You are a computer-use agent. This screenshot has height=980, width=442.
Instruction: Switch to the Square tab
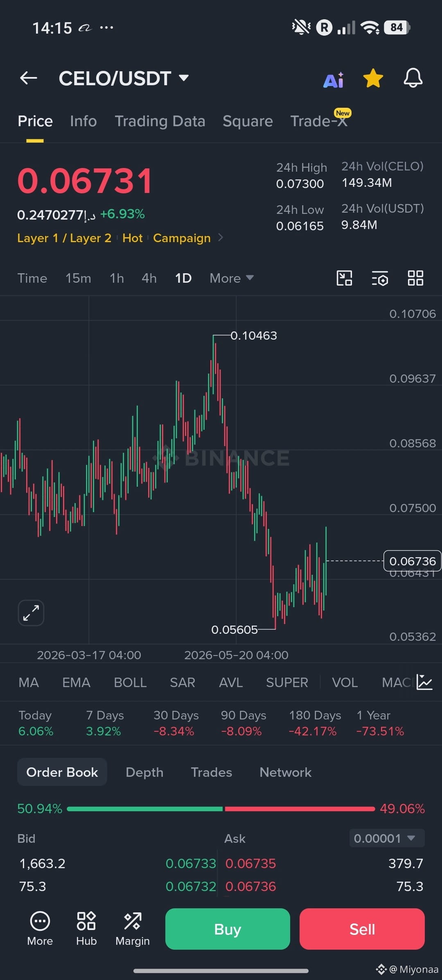click(248, 121)
